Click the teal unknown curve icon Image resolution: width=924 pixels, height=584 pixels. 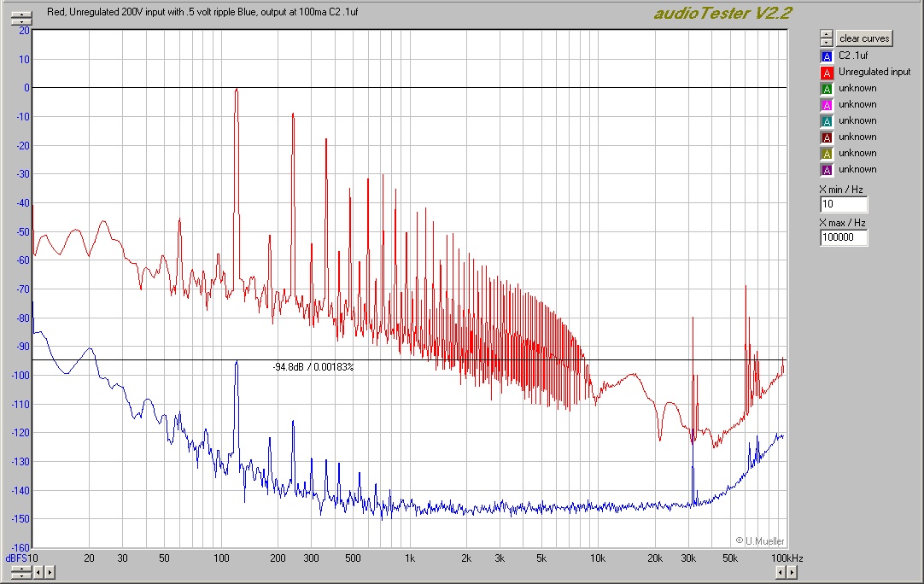(x=826, y=120)
